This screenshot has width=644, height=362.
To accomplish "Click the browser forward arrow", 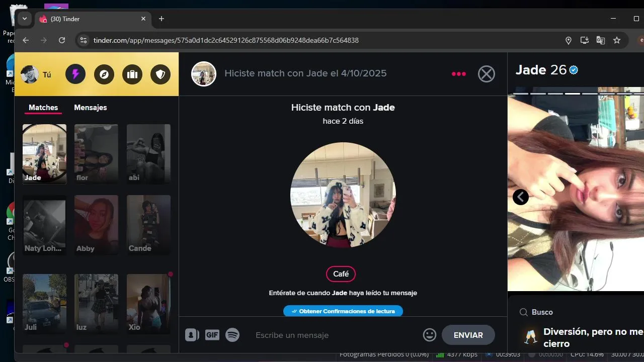I will click(x=44, y=40).
